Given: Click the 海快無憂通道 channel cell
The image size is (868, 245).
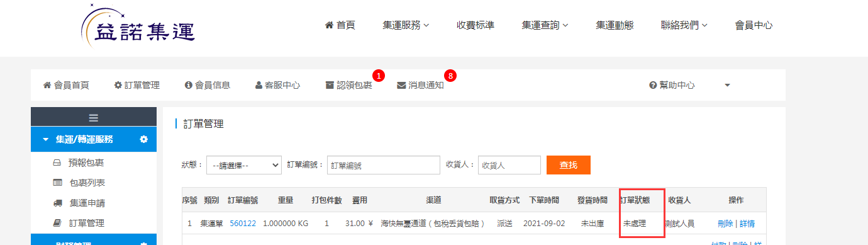Looking at the screenshot, I should click(x=433, y=223).
